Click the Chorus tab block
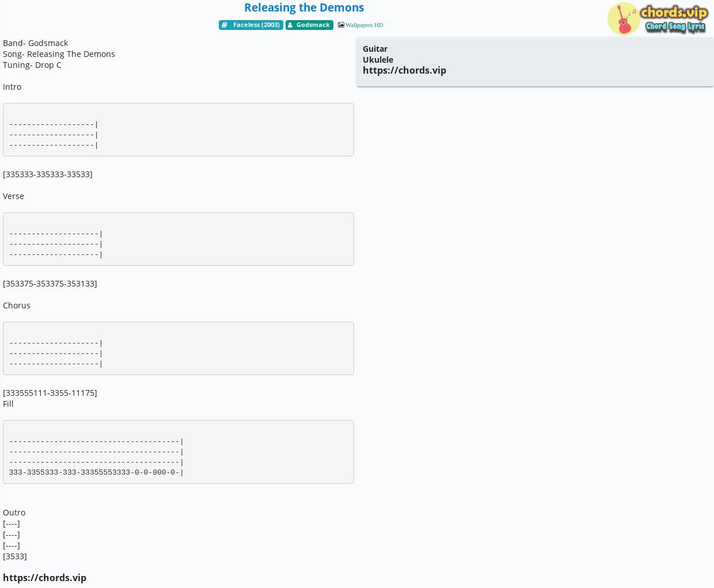 point(178,348)
